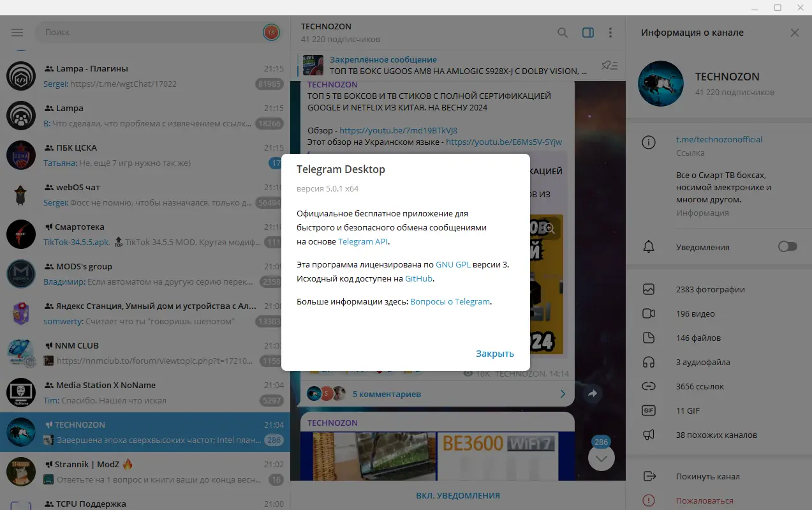Click the chain links icon
This screenshot has width=812, height=510.
tap(649, 386)
